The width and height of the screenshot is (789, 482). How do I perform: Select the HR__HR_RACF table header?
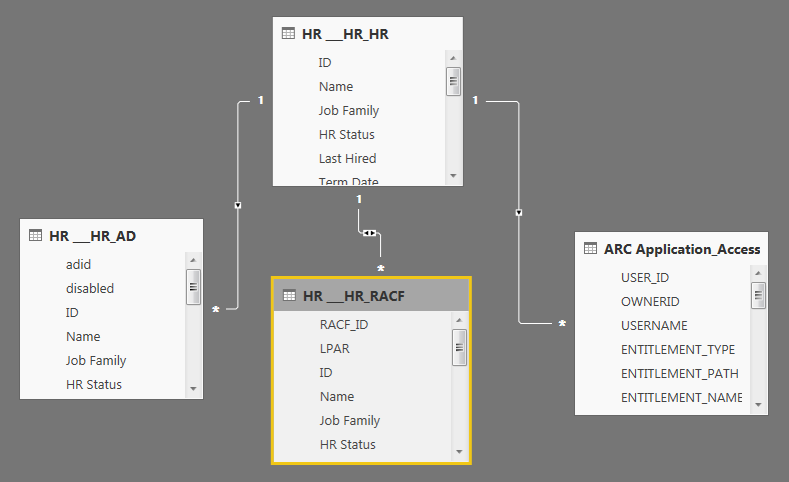371,295
